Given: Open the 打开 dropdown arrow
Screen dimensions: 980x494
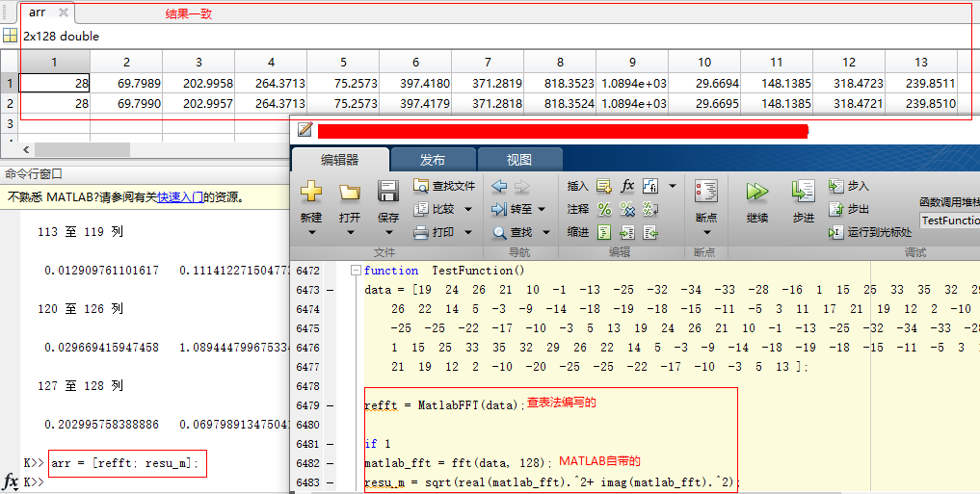Looking at the screenshot, I should click(x=350, y=232).
